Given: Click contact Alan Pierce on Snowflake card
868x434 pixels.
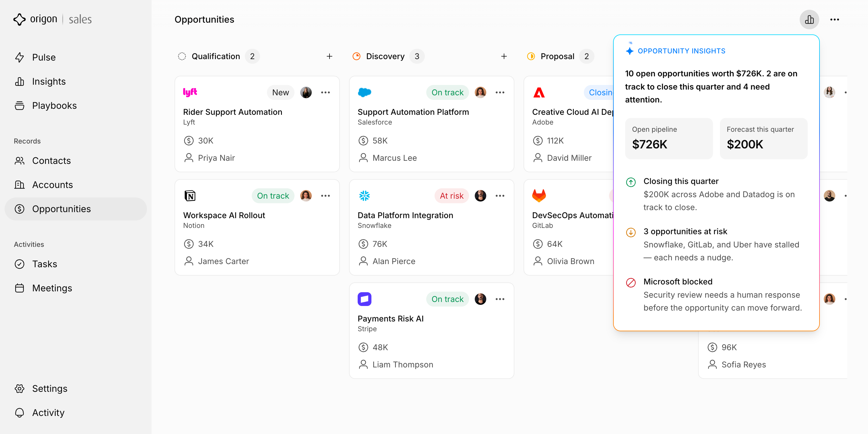Looking at the screenshot, I should (394, 261).
